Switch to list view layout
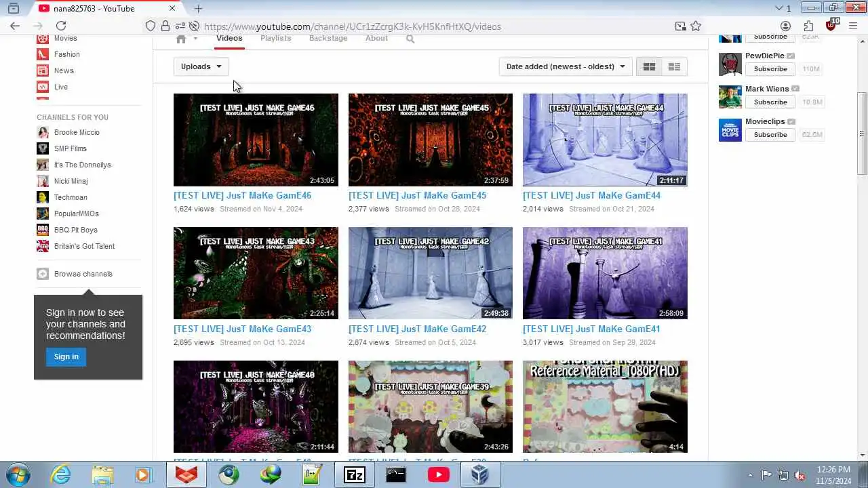The image size is (868, 488). tap(674, 66)
